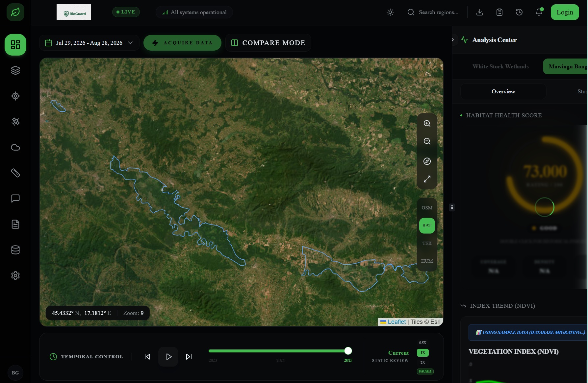Click the timeline slider handle

pos(348,351)
